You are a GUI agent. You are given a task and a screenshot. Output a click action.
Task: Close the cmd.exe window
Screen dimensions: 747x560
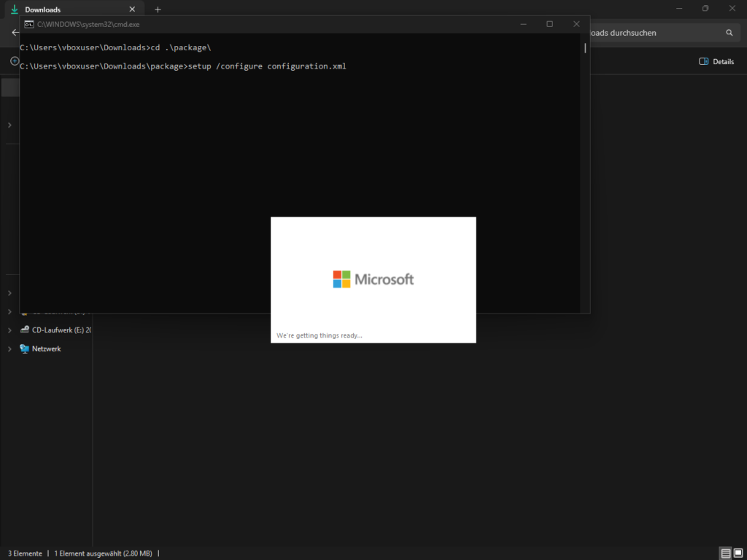576,24
